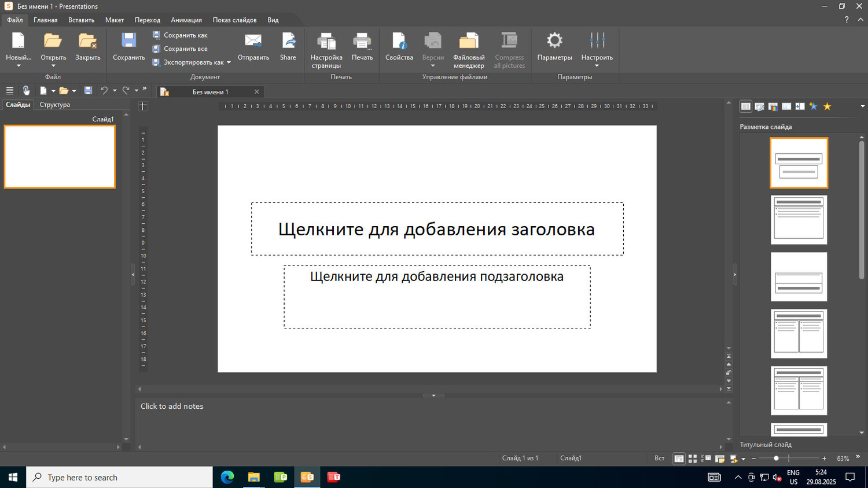Open the color scheme sidebar icon

click(773, 106)
